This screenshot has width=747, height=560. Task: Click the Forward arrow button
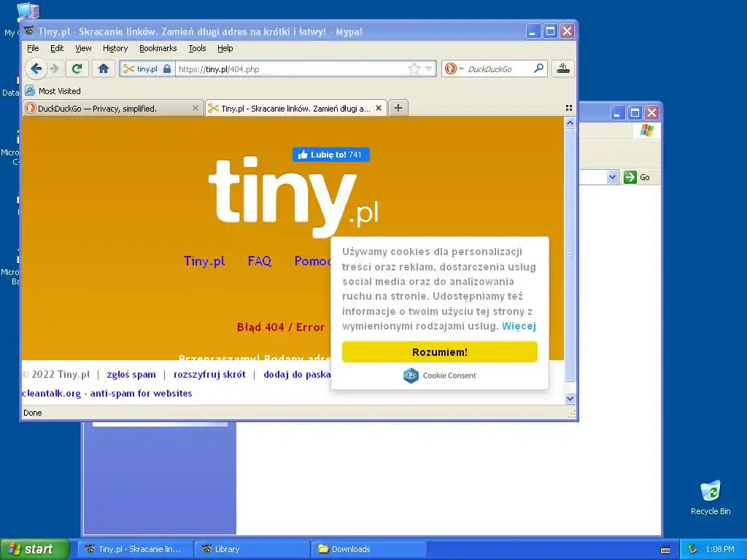[55, 69]
